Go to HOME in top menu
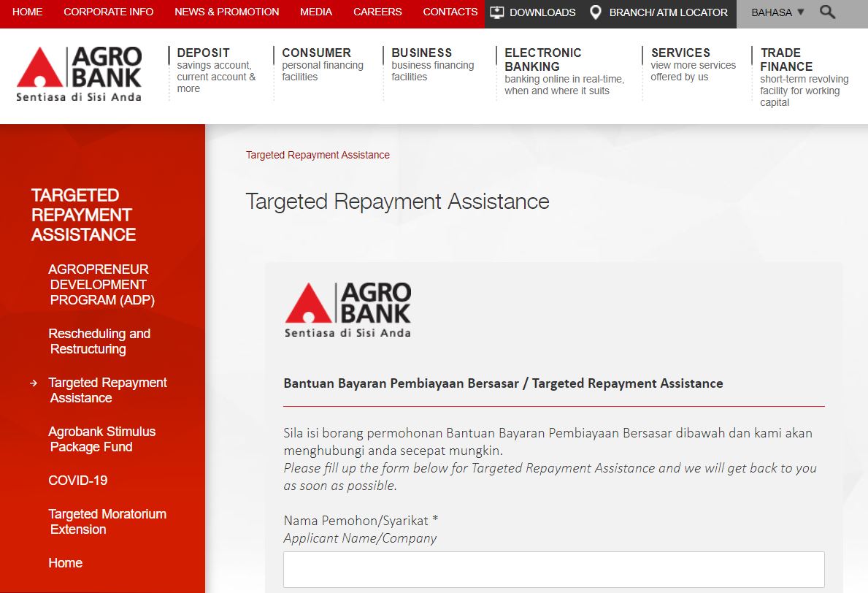This screenshot has width=868, height=593. tap(27, 12)
